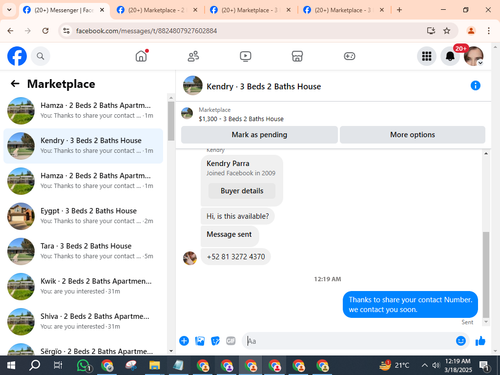Screen dimensions: 500x375
Task: Open the nine-dot Menu grid icon
Action: point(426,56)
